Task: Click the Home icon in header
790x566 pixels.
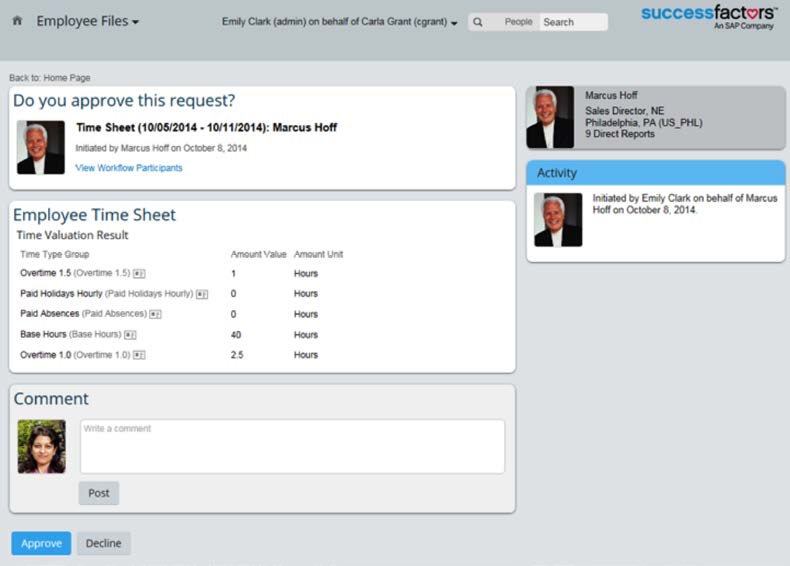Action: [17, 21]
